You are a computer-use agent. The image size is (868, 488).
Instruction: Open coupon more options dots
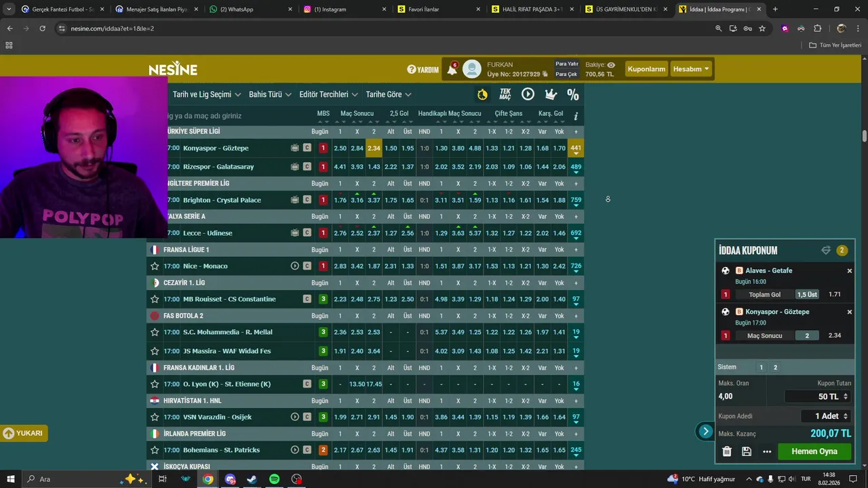767,451
